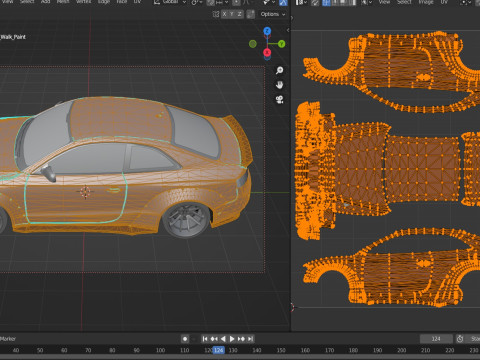
Task: Jump to the previous keyframe
Action: tap(214, 339)
